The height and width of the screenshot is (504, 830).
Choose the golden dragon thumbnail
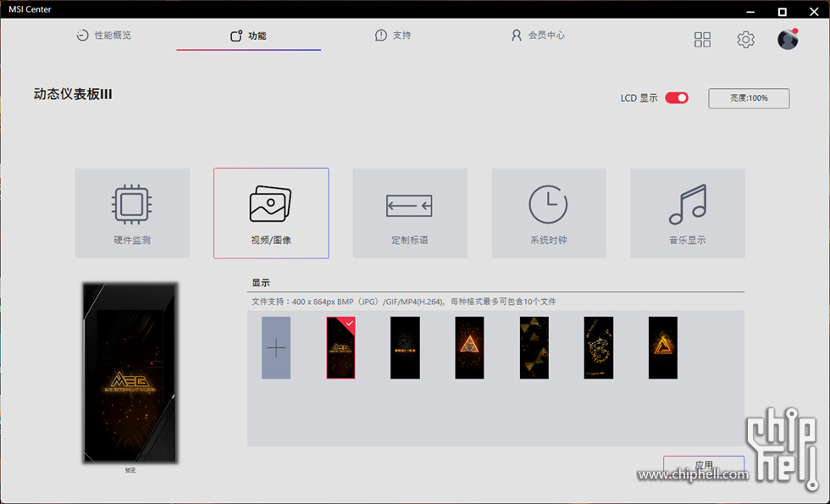[x=599, y=347]
